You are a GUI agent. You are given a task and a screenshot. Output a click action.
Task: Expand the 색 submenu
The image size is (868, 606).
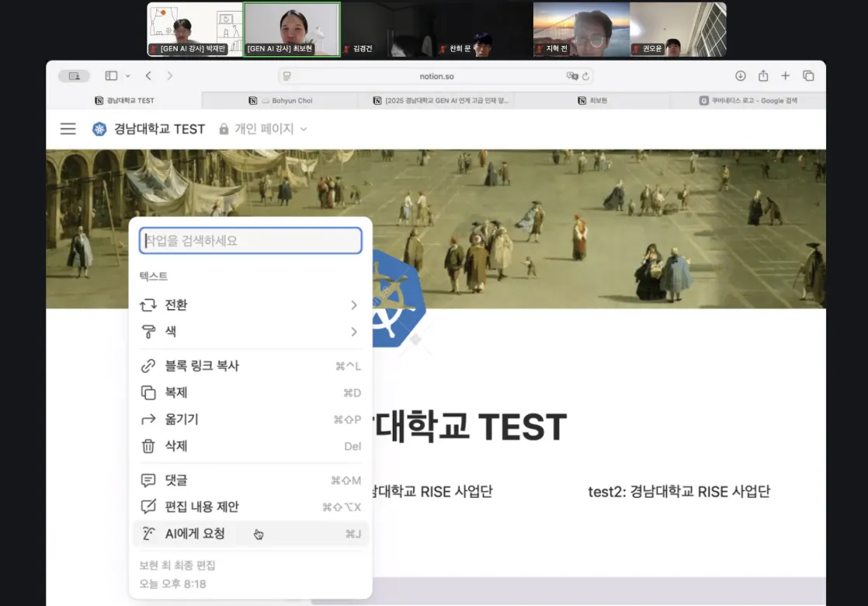tap(250, 332)
